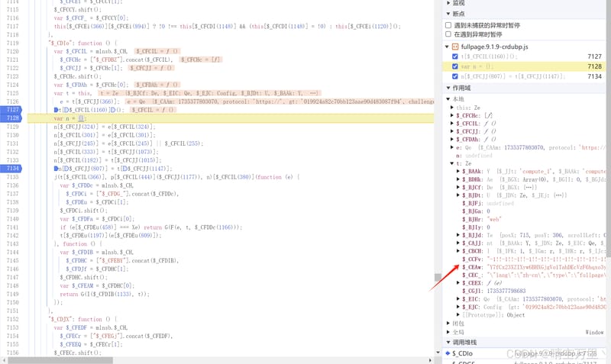Expand the $_CEEX function property
The height and width of the screenshot is (364, 611).
click(458, 283)
